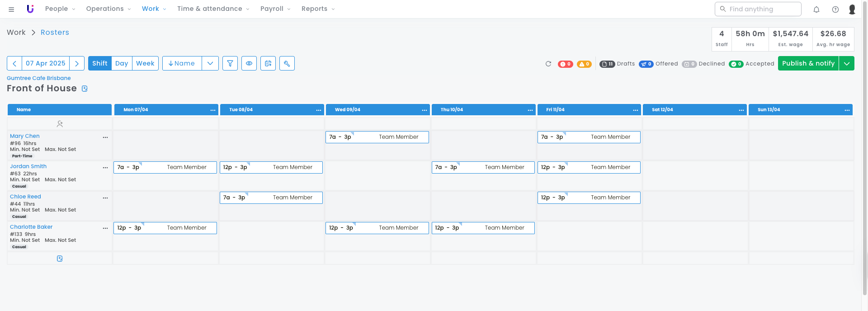Open the wrench tools icon
This screenshot has width=868, height=311.
[x=287, y=63]
